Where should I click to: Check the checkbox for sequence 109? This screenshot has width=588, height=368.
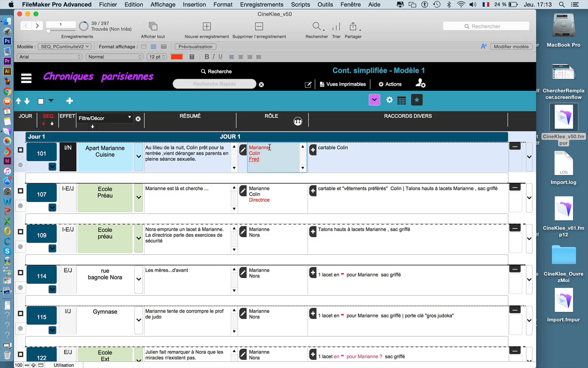click(x=21, y=232)
